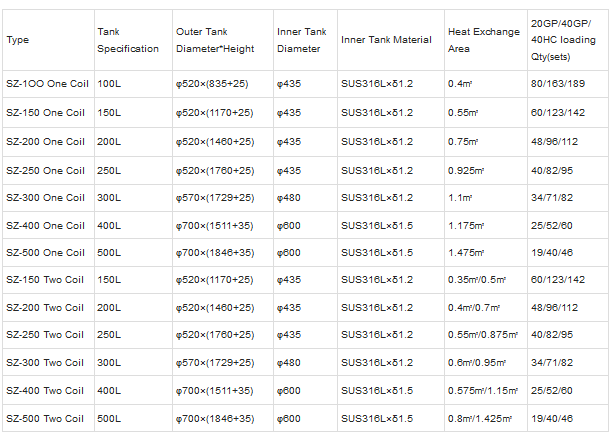The height and width of the screenshot is (436, 615).
Task: Select the SZ-150 Two Coil type cell
Action: click(x=45, y=280)
